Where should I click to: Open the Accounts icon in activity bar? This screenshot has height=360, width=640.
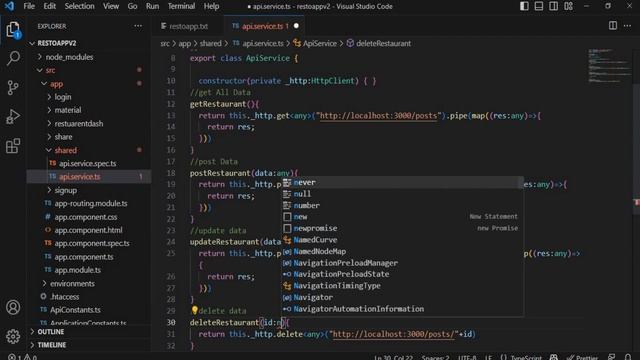point(13,307)
